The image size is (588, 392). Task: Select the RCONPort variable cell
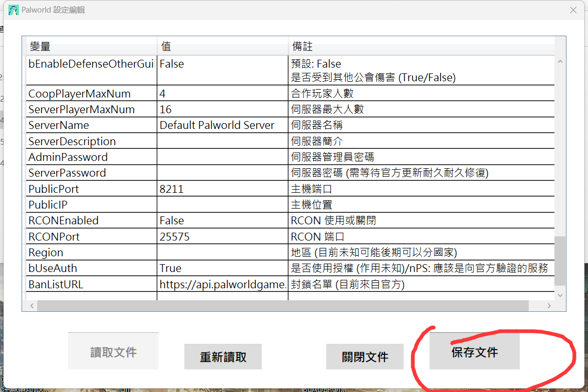pos(91,236)
